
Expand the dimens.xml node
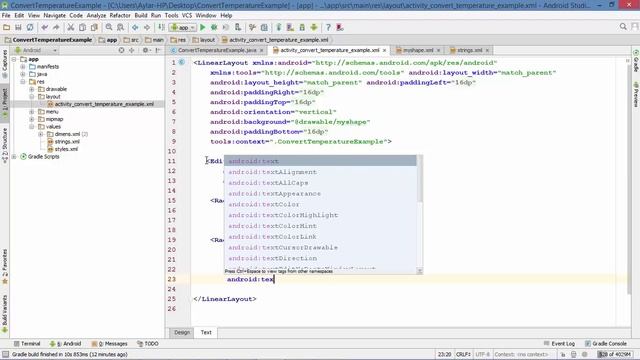click(x=41, y=134)
